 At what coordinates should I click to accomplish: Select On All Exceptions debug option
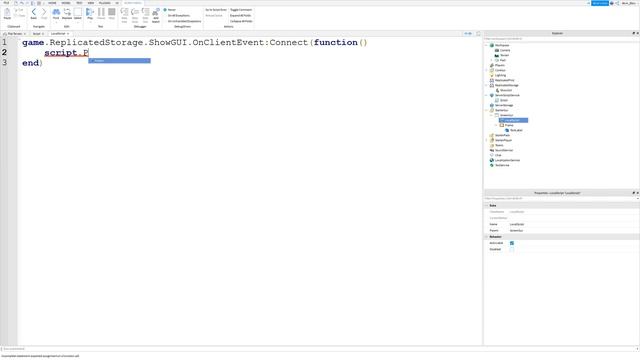(x=178, y=16)
